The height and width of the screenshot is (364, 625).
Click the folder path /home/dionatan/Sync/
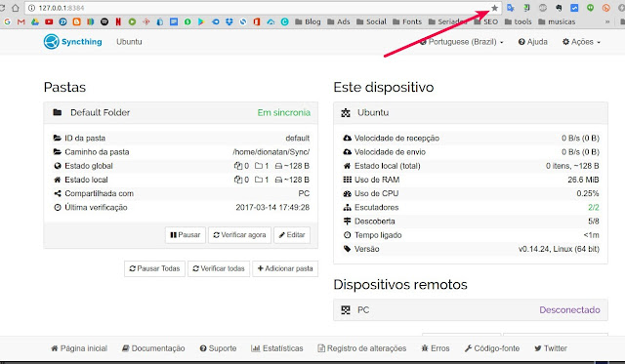[271, 152]
